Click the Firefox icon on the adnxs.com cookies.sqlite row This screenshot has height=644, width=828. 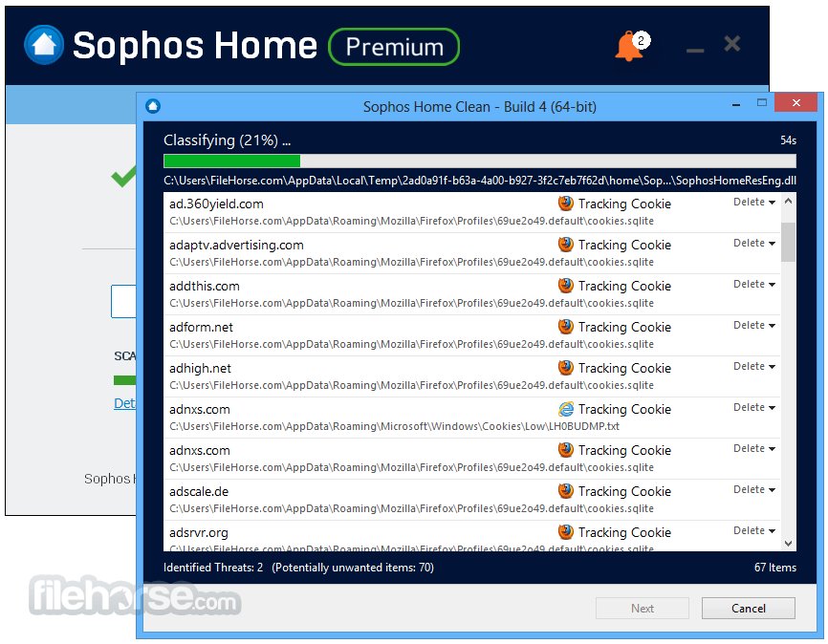click(x=566, y=450)
